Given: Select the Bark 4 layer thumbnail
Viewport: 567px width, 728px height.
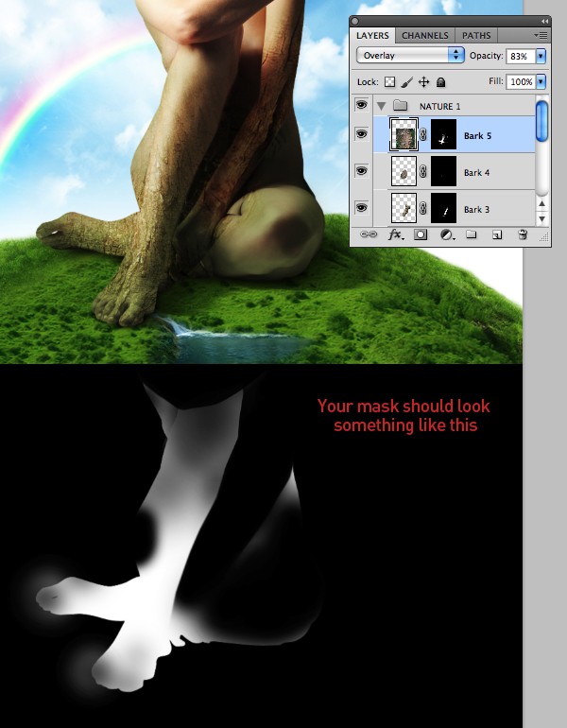Looking at the screenshot, I should pyautogui.click(x=404, y=171).
